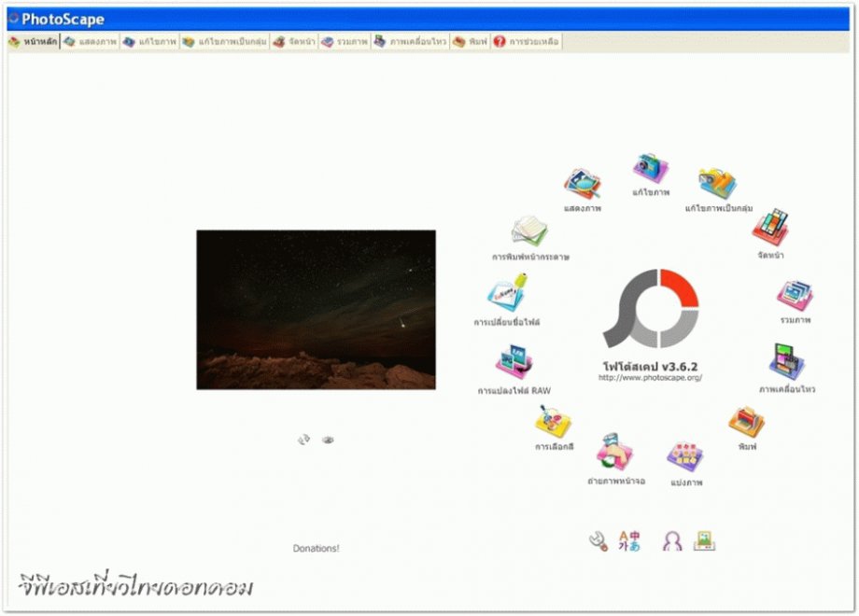Screen dimensions: 859x616
Task: Open the http://www.photoscape.org/ link
Action: (x=650, y=378)
